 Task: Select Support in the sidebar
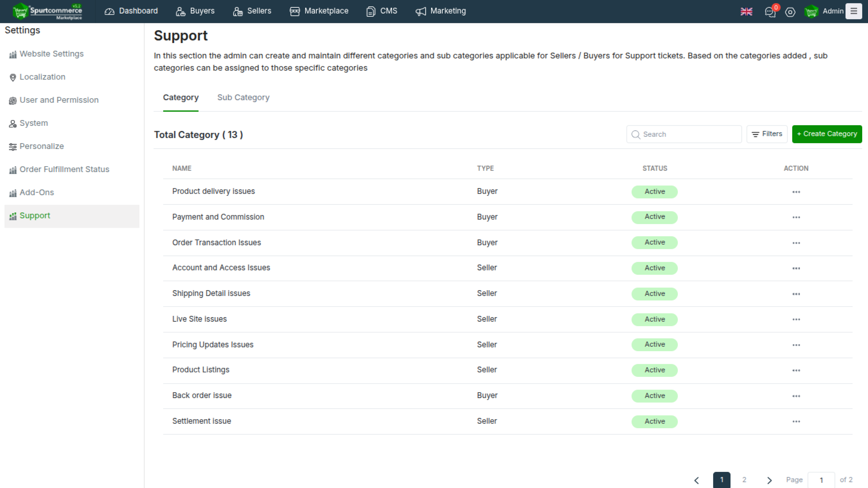coord(72,216)
